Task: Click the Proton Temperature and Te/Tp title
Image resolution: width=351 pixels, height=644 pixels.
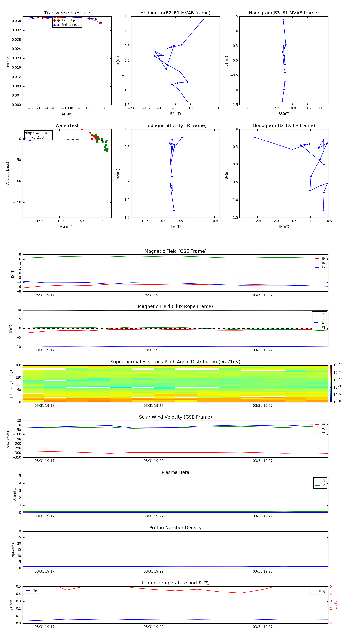Action: click(175, 583)
